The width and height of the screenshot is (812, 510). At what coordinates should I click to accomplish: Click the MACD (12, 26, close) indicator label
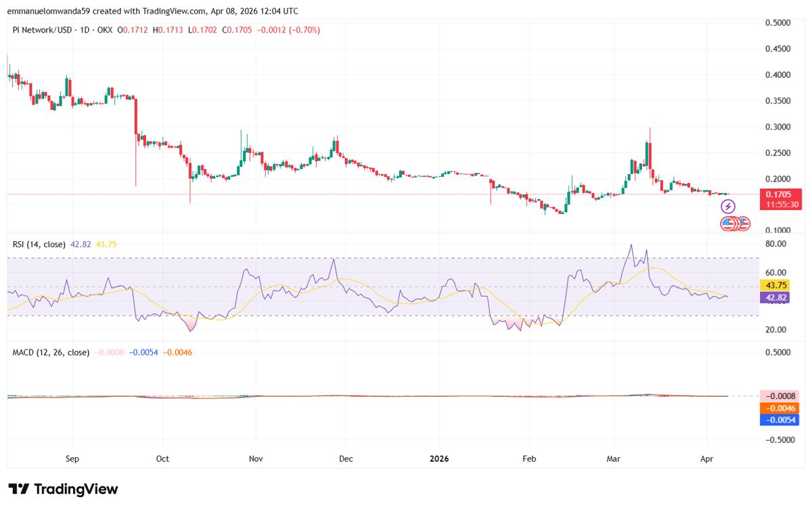click(51, 353)
